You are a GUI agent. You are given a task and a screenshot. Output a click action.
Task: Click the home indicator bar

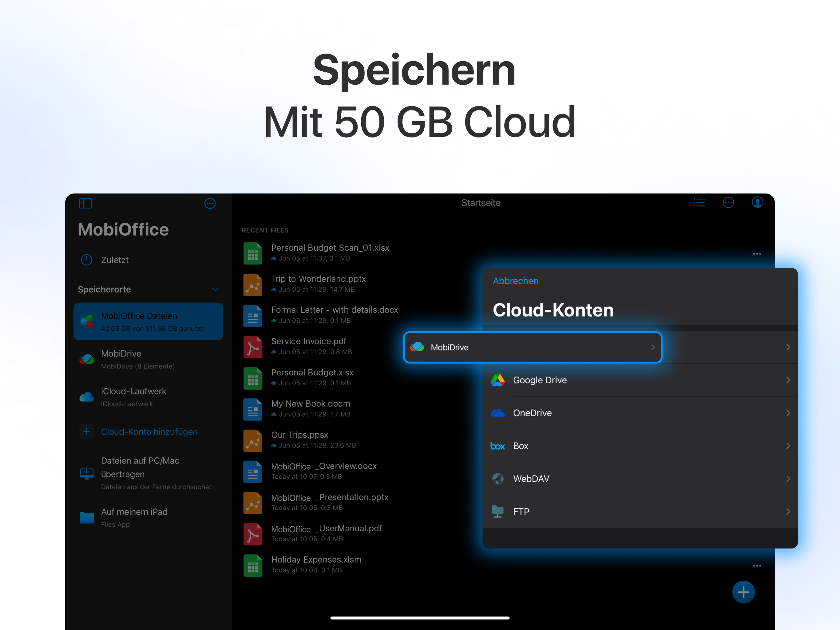pos(420,618)
